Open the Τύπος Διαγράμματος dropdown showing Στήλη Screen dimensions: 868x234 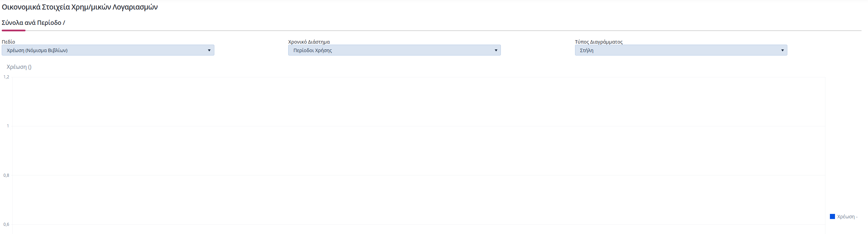(681, 50)
